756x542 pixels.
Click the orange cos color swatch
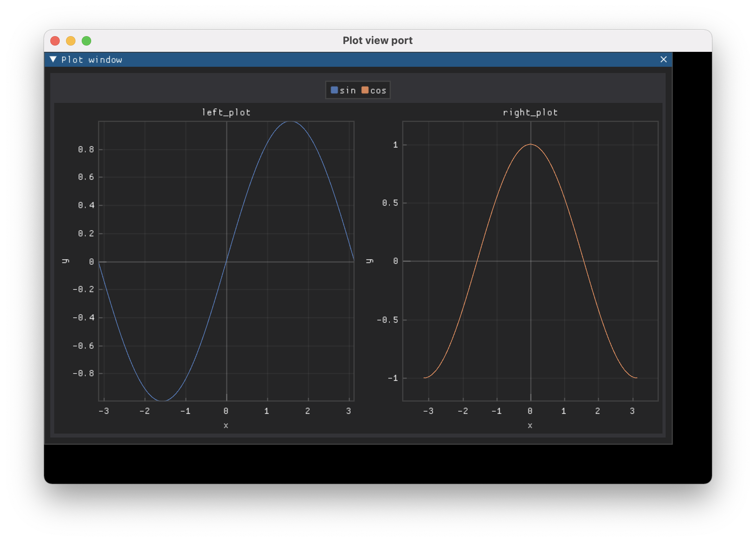365,90
